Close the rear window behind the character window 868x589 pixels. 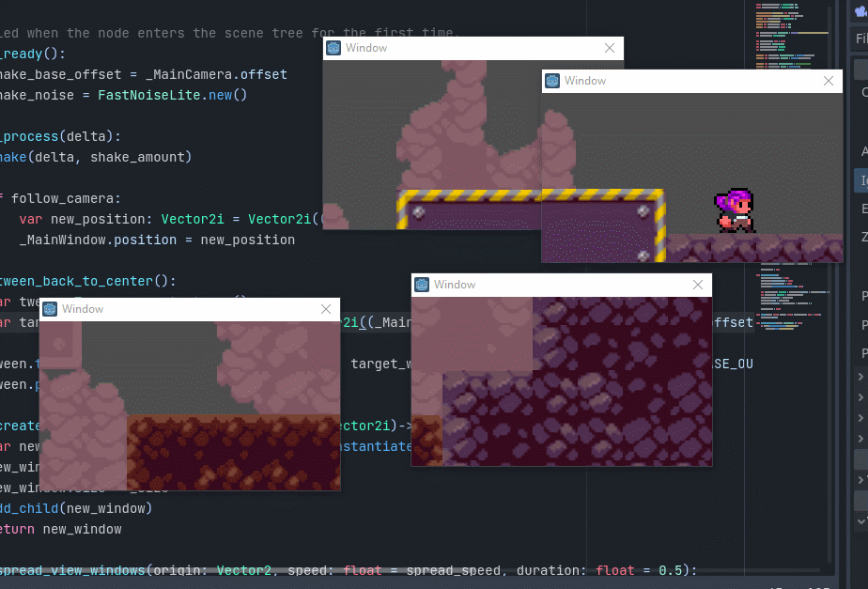coord(610,48)
